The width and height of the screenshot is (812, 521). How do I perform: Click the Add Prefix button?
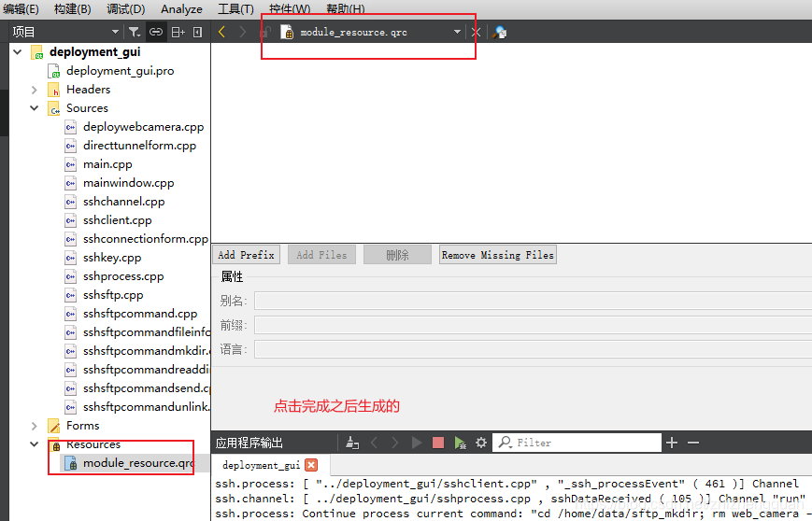click(x=246, y=255)
